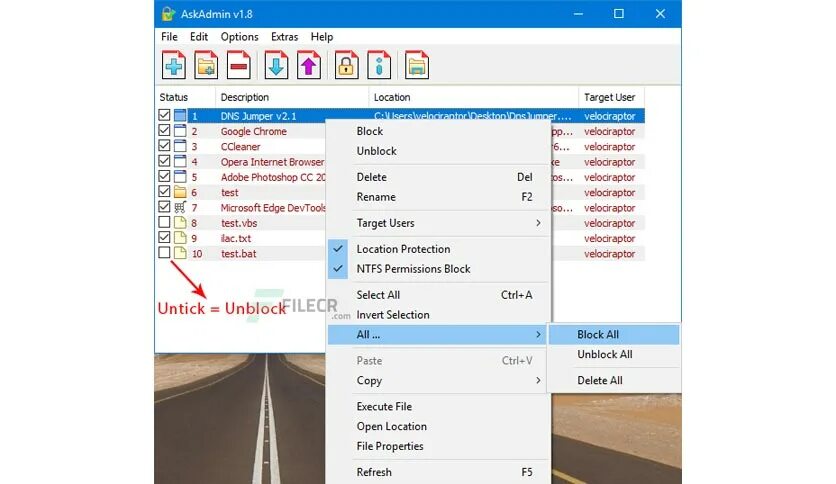Click the window icon of Google Chrome row
The height and width of the screenshot is (484, 836).
click(x=180, y=131)
